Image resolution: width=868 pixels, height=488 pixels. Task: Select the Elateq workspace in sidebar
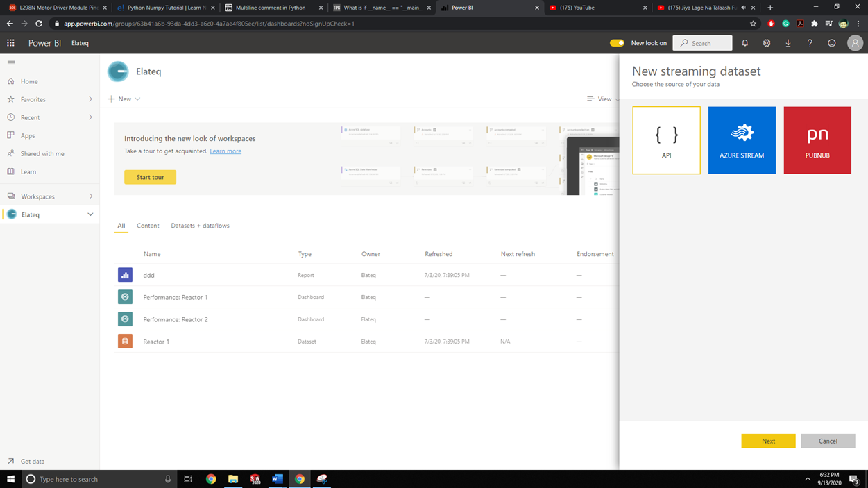[x=31, y=214]
